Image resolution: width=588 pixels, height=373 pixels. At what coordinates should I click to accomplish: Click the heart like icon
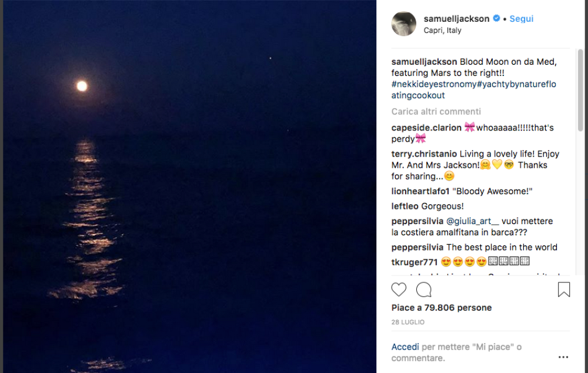point(399,289)
